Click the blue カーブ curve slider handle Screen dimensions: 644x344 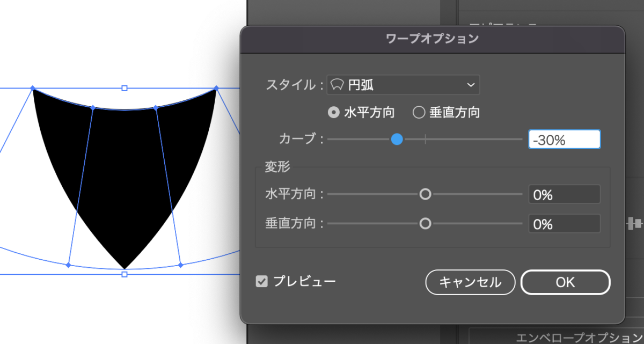click(x=397, y=139)
